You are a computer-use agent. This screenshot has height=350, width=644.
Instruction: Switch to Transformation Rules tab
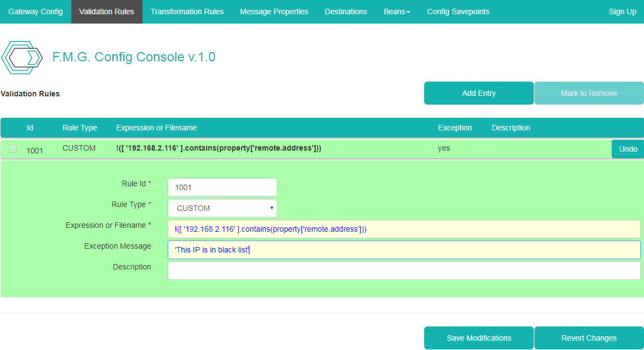click(187, 12)
